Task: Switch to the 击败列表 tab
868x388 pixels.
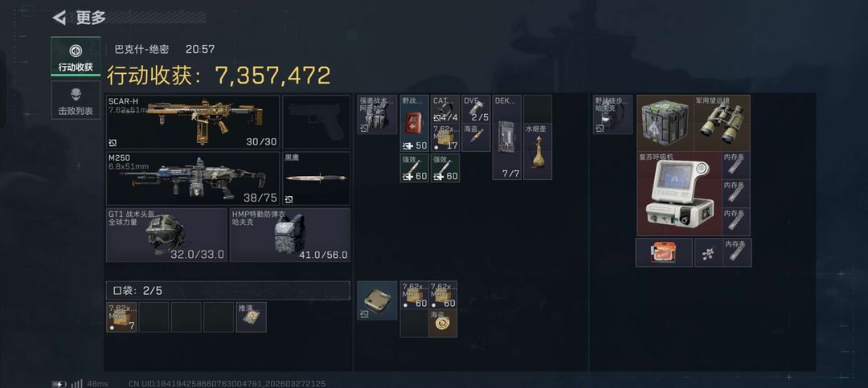Action: tap(76, 100)
